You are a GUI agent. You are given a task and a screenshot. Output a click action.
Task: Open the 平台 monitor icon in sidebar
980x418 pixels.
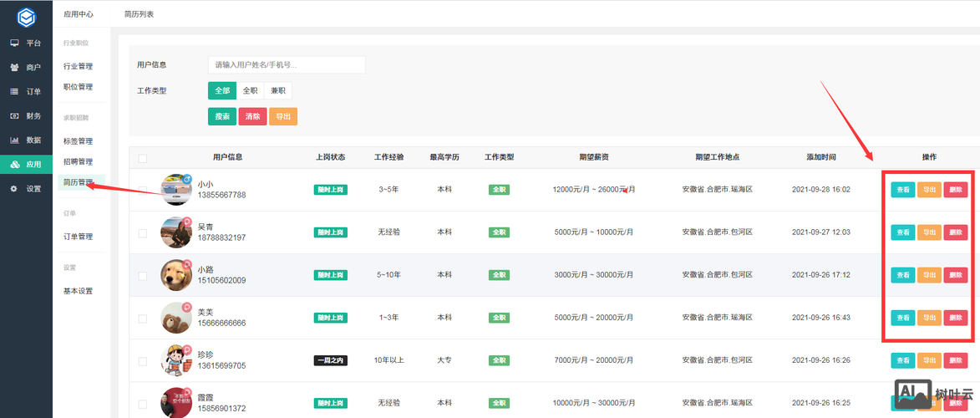click(x=14, y=43)
